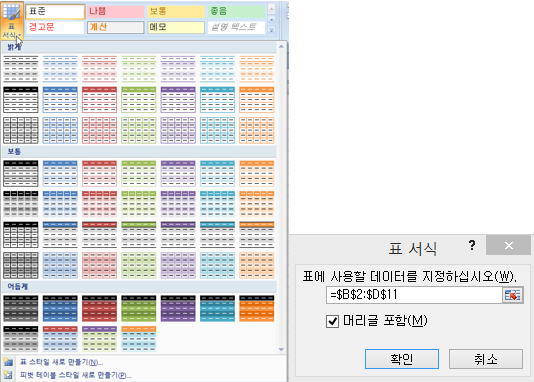Select medium purple banded-column table style, second row
The image size is (534, 382).
click(178, 204)
